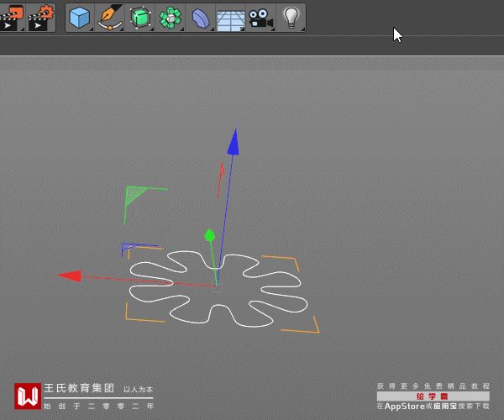Click the green Array cubes icon

(x=171, y=18)
